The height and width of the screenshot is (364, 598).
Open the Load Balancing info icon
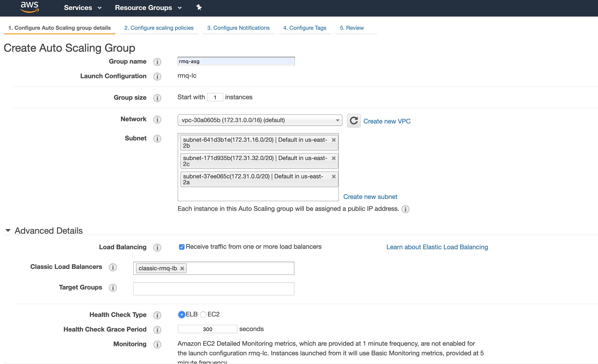157,247
